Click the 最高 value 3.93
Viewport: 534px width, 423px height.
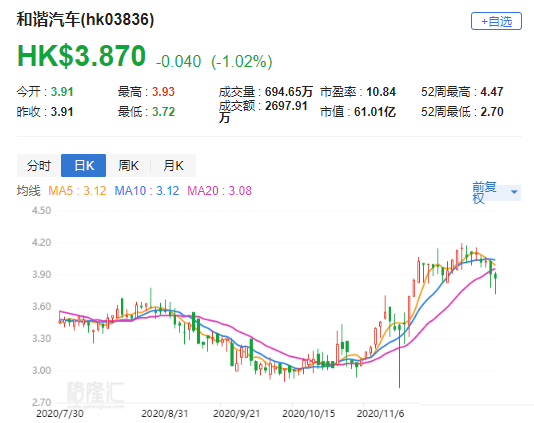163,92
